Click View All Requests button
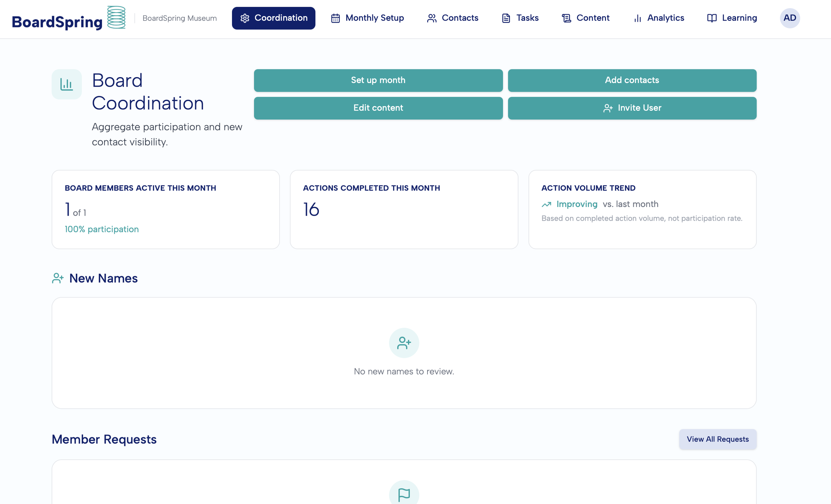Screen dimensions: 831x504 click(718, 439)
